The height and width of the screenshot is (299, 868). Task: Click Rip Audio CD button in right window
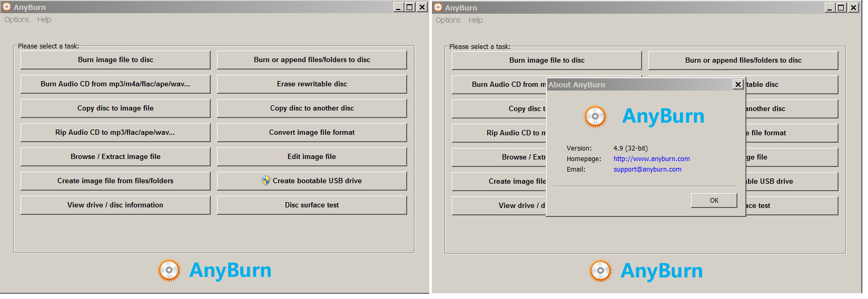pyautogui.click(x=499, y=133)
